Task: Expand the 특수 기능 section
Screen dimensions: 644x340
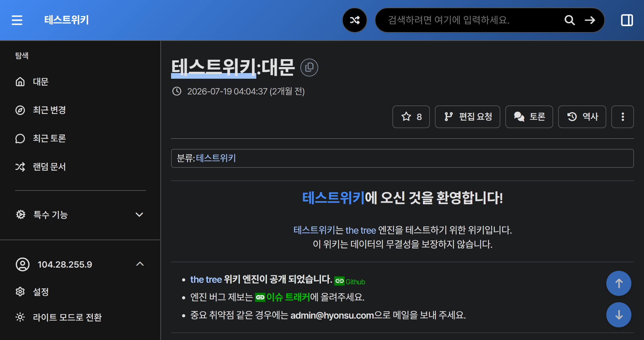Action: tap(80, 215)
